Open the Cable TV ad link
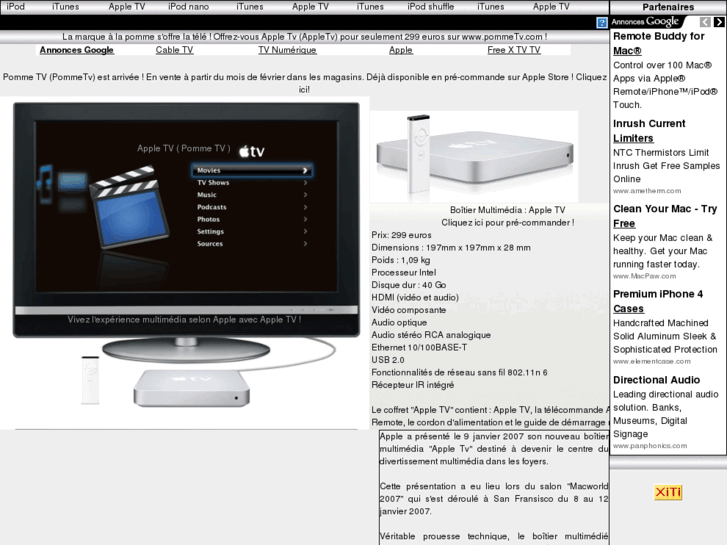This screenshot has height=545, width=727. (174, 50)
